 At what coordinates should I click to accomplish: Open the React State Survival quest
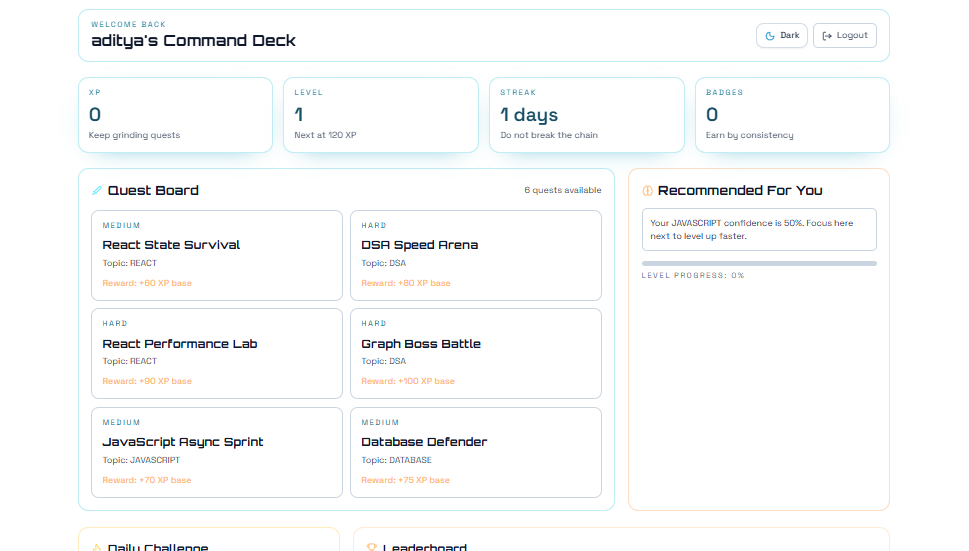tap(217, 255)
